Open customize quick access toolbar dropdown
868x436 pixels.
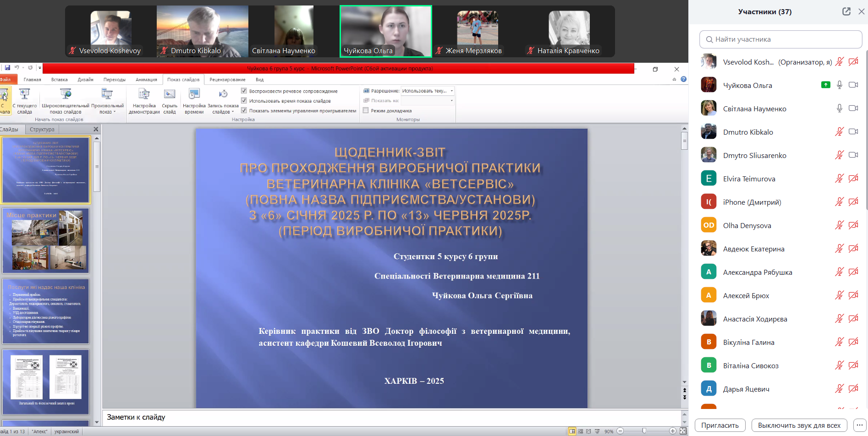pyautogui.click(x=39, y=68)
